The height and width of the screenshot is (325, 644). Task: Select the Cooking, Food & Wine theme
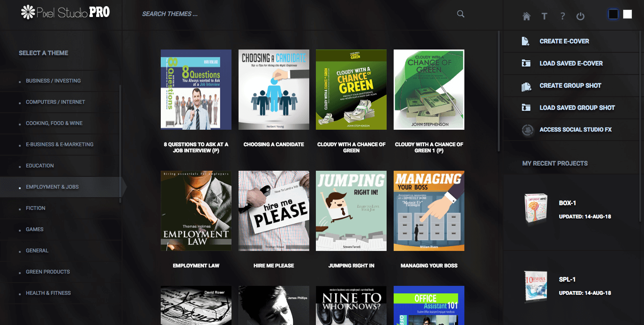coord(54,123)
